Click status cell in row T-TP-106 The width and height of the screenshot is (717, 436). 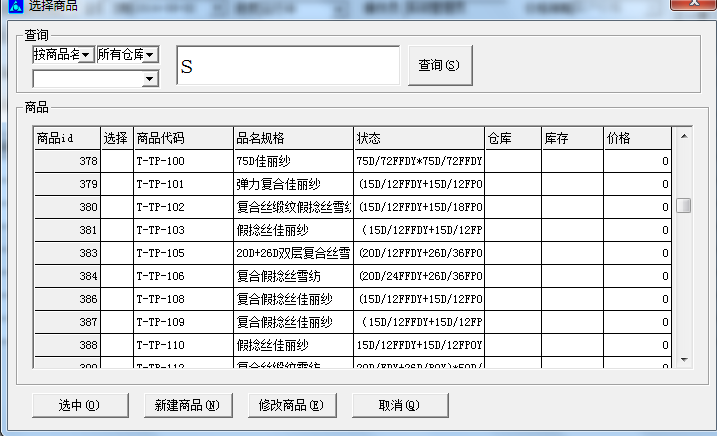coord(419,276)
